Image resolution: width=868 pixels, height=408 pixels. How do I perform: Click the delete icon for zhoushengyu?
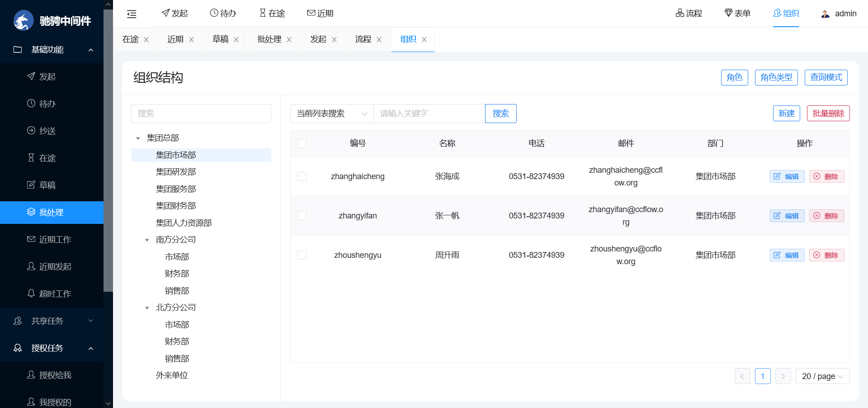816,255
